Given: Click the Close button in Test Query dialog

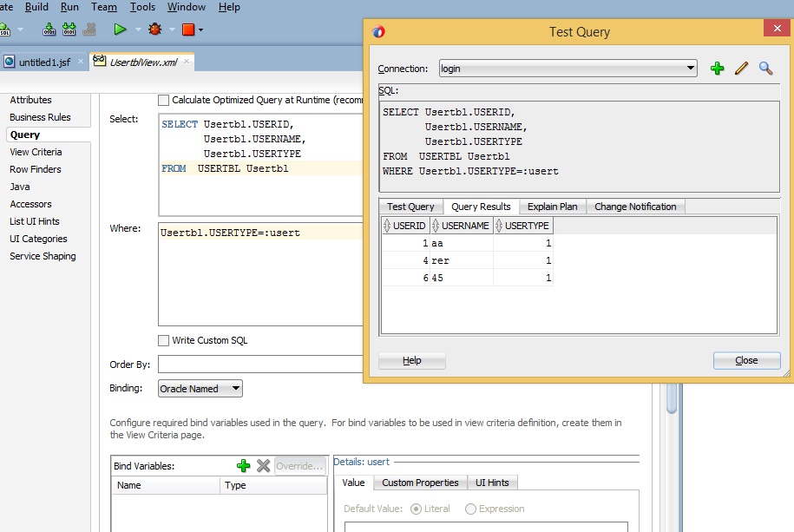Looking at the screenshot, I should [746, 360].
